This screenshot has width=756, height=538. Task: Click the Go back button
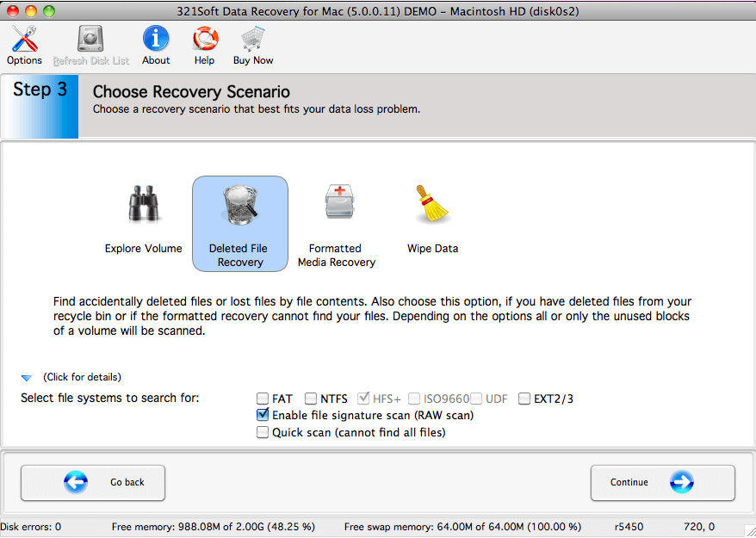click(x=93, y=483)
